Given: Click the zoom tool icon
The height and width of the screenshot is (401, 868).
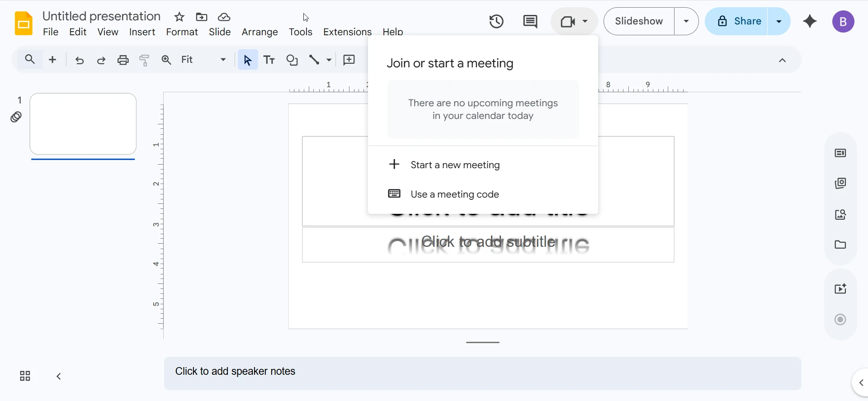Looking at the screenshot, I should point(166,60).
